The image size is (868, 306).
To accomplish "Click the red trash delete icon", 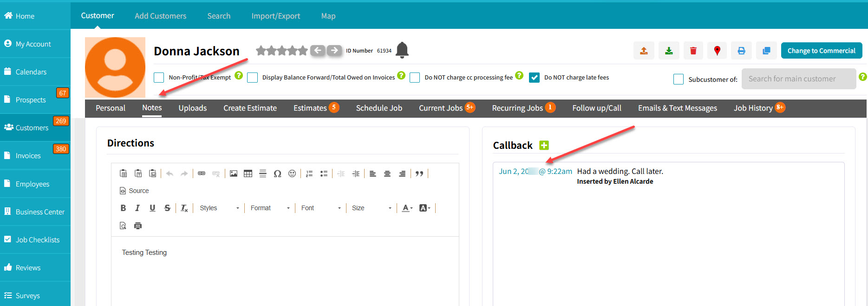I will click(x=693, y=51).
